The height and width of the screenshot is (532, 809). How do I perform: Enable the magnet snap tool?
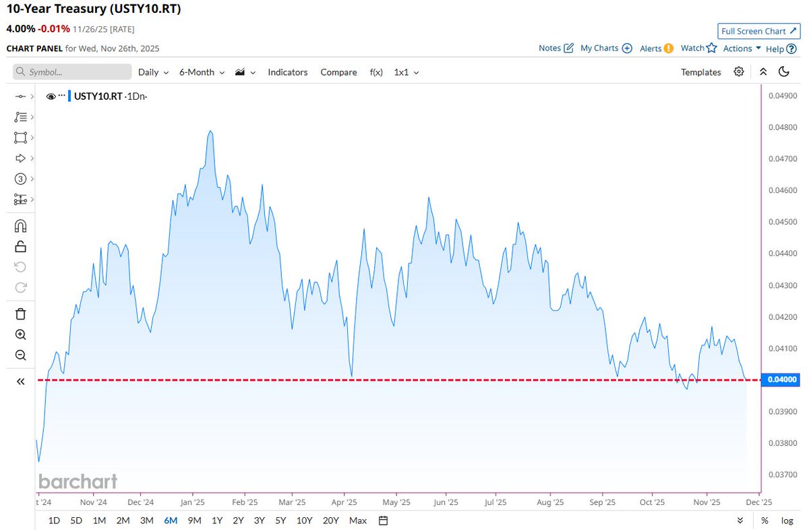20,225
